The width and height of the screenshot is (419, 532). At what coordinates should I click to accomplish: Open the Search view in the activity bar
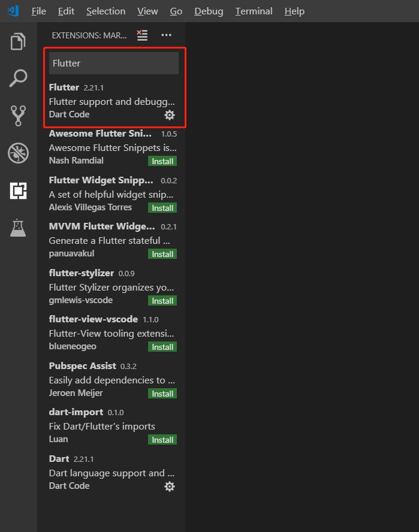[18, 78]
